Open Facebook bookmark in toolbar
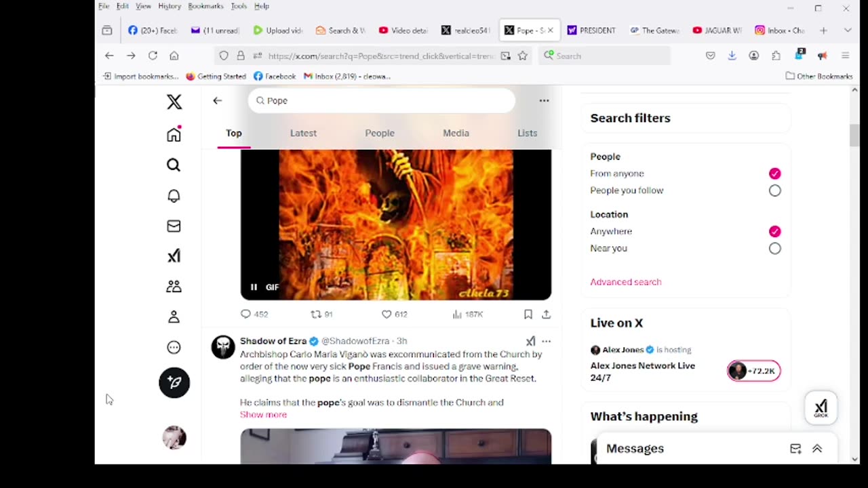Viewport: 868px width, 488px height. click(275, 76)
